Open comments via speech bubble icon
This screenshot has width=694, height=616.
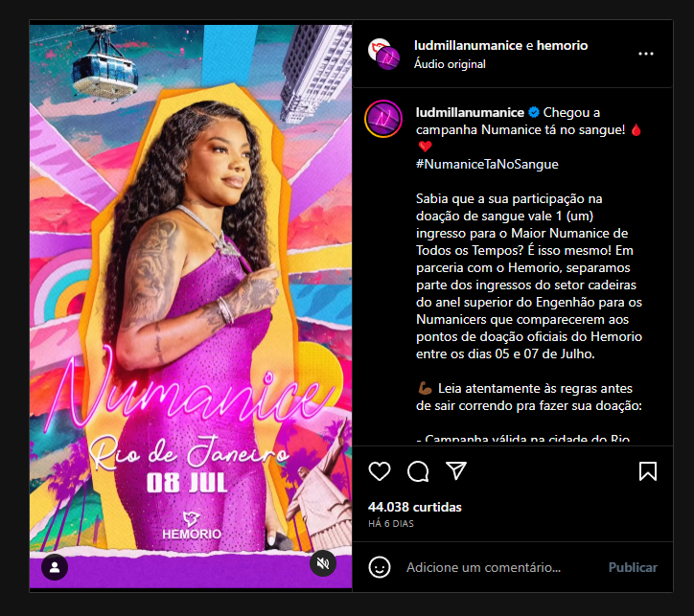[x=418, y=471]
